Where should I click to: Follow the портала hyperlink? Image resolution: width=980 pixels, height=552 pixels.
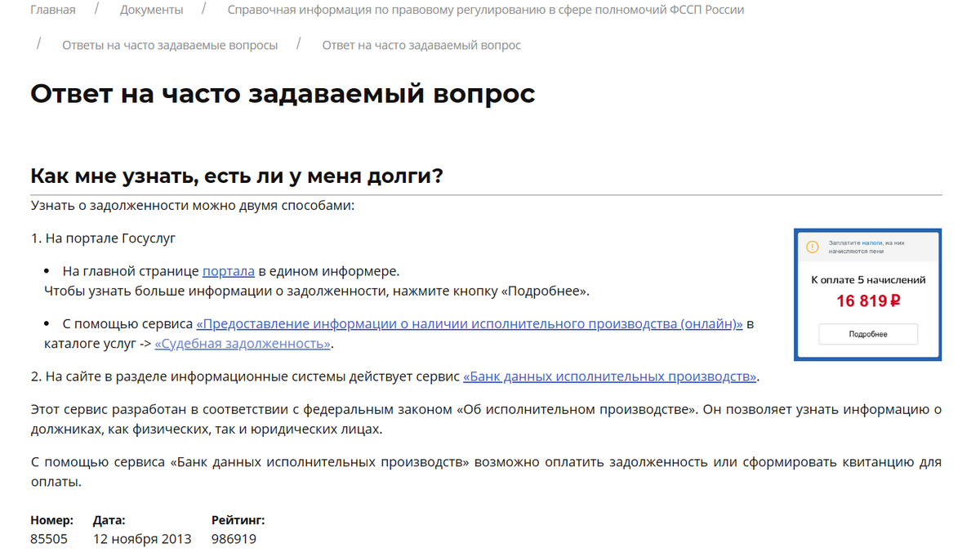tap(229, 271)
